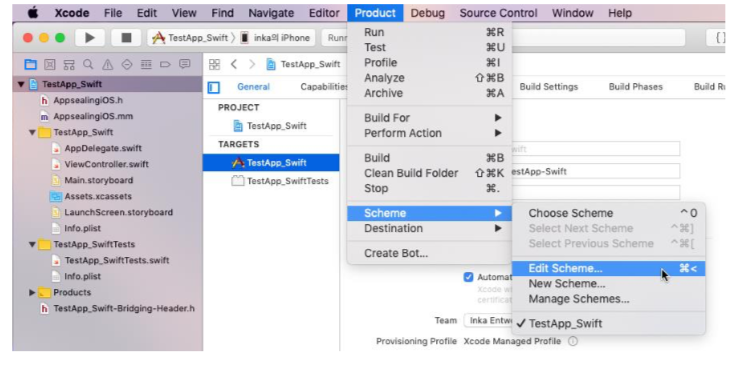Click the related items grid icon
The height and width of the screenshot is (376, 736).
click(215, 64)
